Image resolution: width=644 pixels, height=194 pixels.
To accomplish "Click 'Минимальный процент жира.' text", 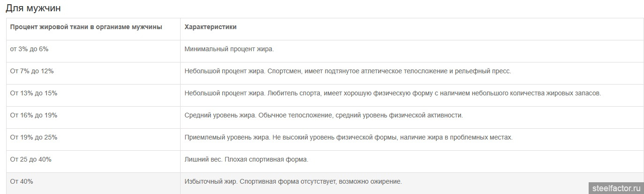I will [229, 49].
